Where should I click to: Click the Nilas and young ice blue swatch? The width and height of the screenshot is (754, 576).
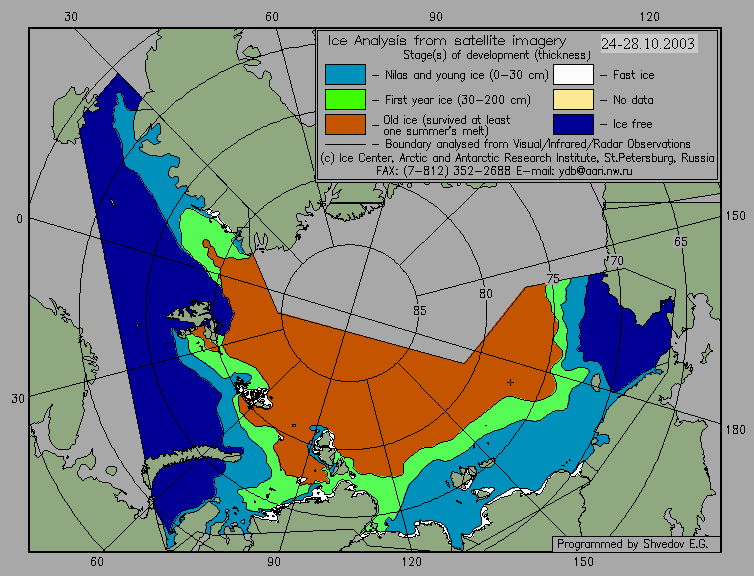[345, 75]
